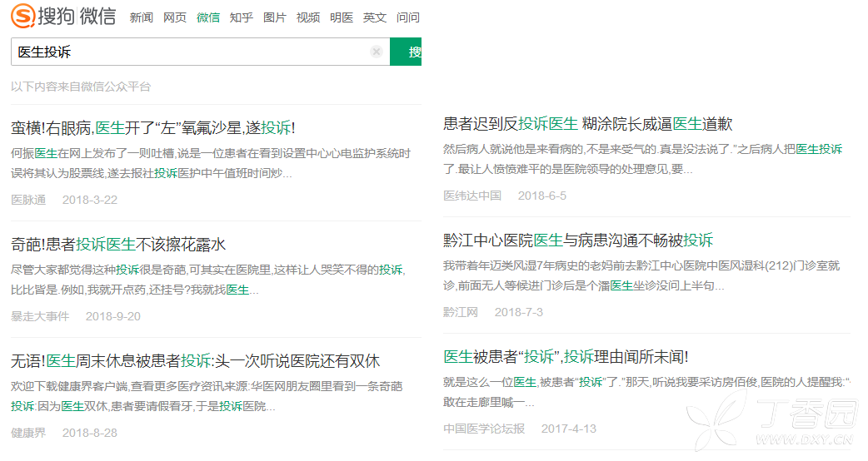Switch to the 网页 tab
Viewport: 868px width, 461px height.
[x=175, y=17]
